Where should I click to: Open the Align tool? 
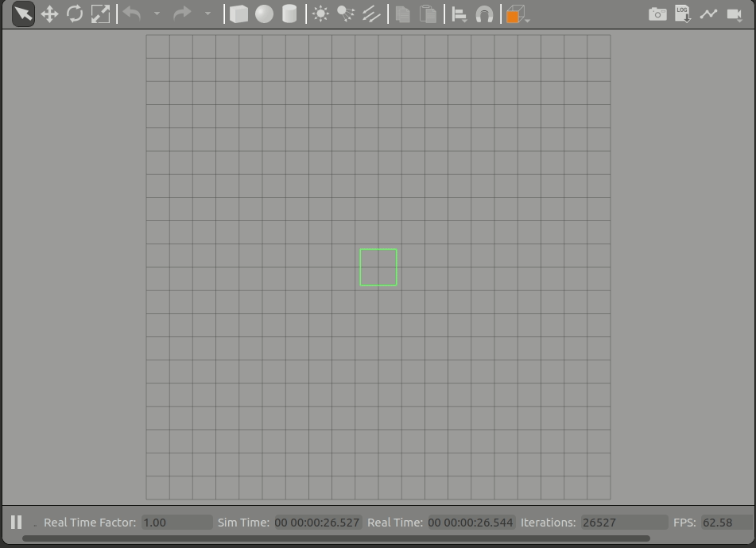459,14
